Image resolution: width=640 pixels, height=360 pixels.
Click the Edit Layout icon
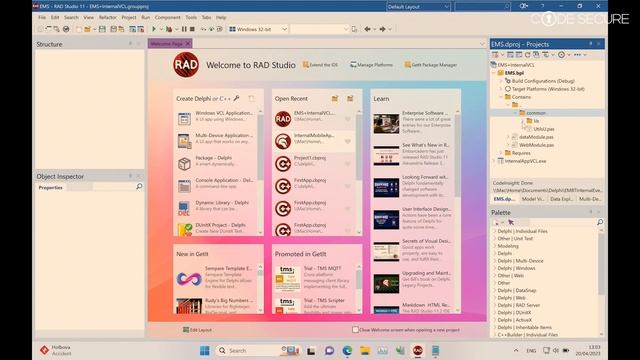pyautogui.click(x=186, y=329)
